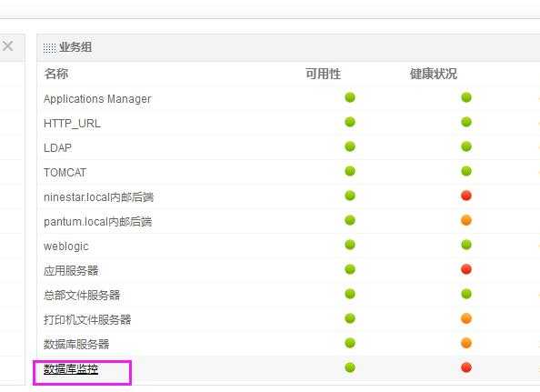Click 应用服务器 red health icon
Viewport: 540px width, 392px height.
click(x=466, y=269)
